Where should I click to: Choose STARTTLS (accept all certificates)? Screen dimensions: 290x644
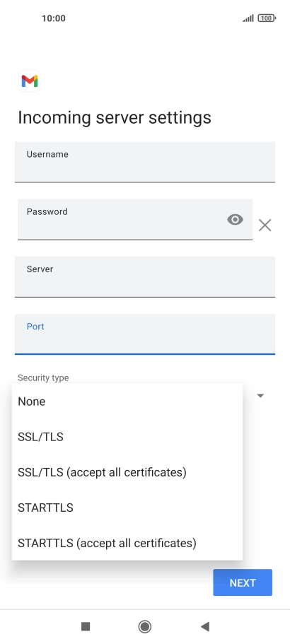127,542
